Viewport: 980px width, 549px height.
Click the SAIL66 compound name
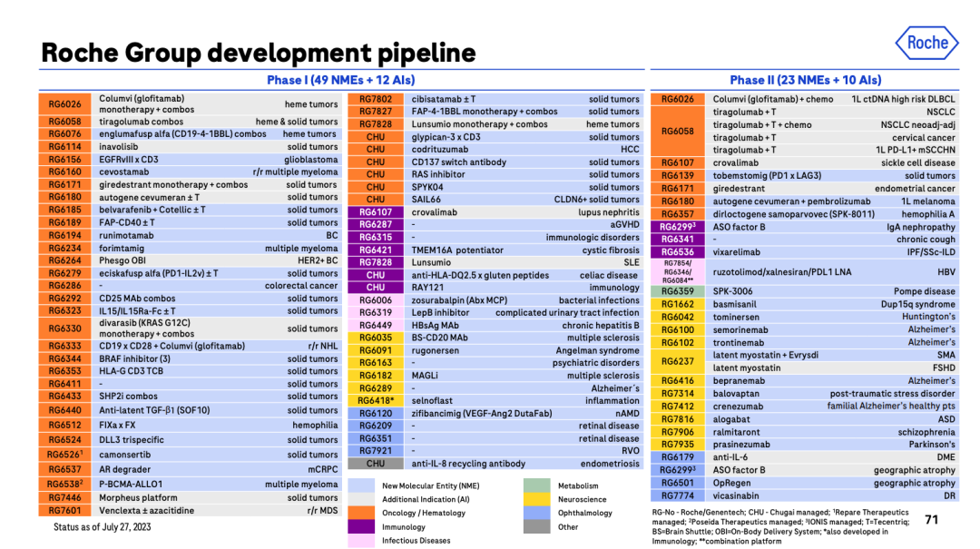[x=426, y=200]
